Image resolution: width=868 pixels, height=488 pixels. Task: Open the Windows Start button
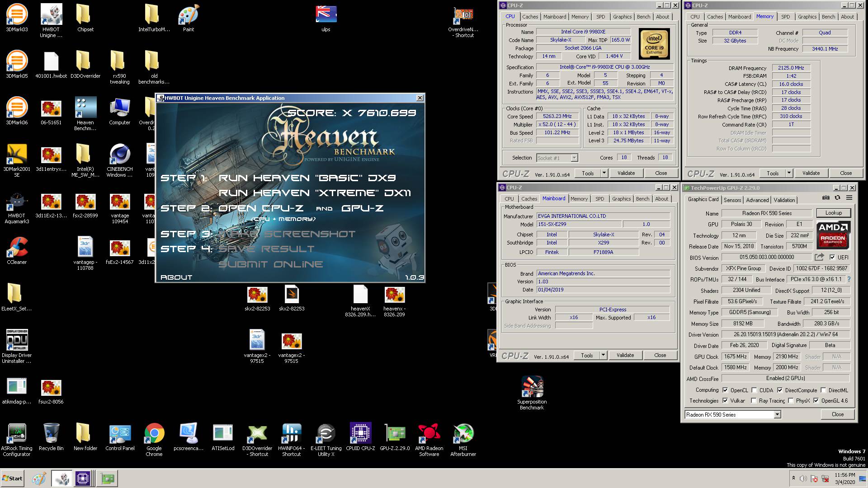[12, 479]
